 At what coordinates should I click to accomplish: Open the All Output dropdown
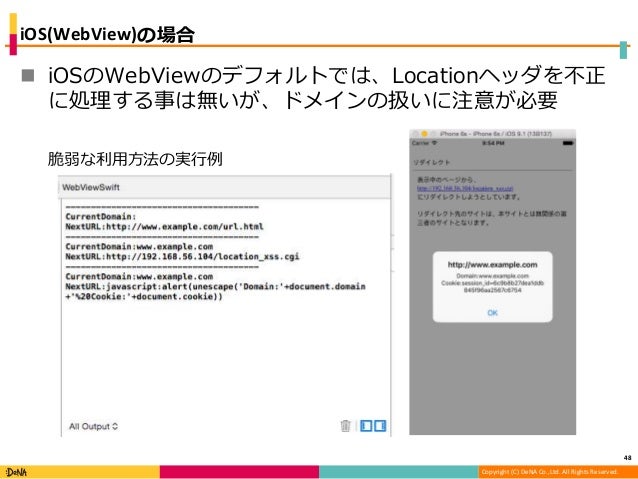pyautogui.click(x=93, y=426)
